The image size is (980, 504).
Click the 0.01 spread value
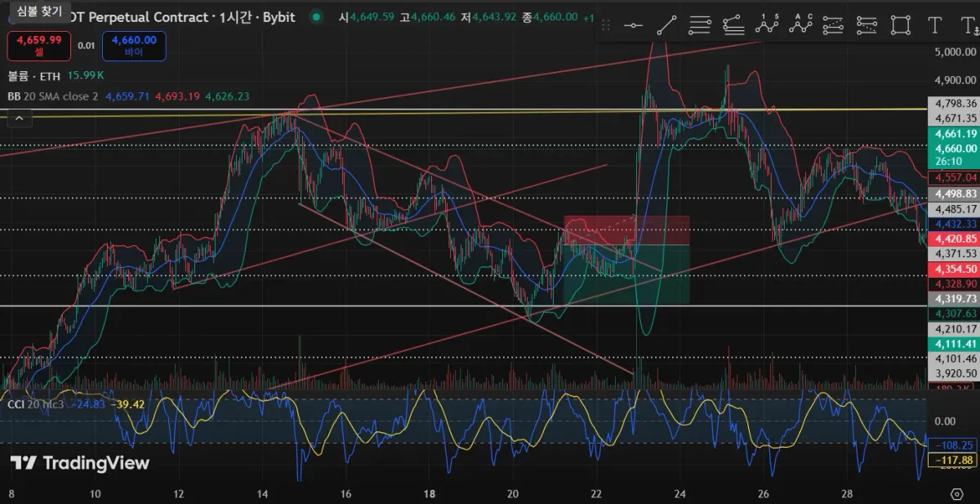pyautogui.click(x=87, y=46)
